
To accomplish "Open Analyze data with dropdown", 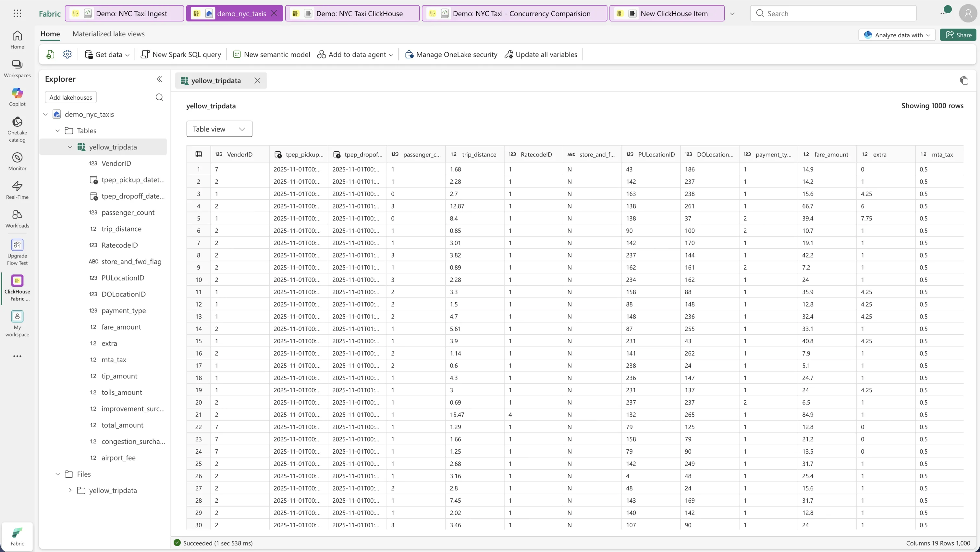I will (897, 35).
